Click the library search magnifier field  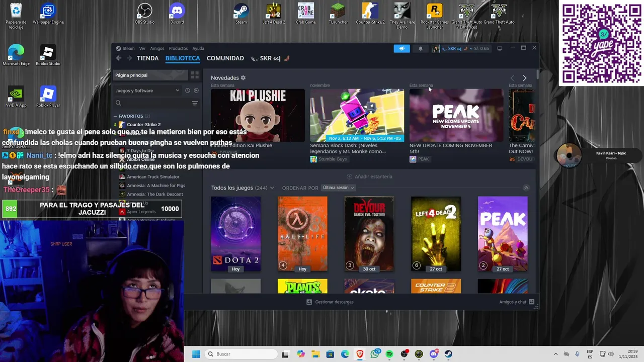pyautogui.click(x=153, y=103)
